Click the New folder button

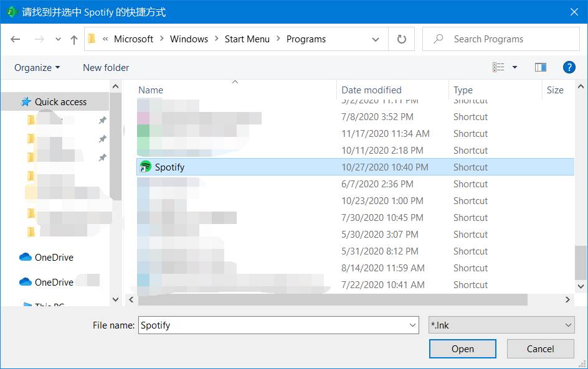(x=105, y=67)
